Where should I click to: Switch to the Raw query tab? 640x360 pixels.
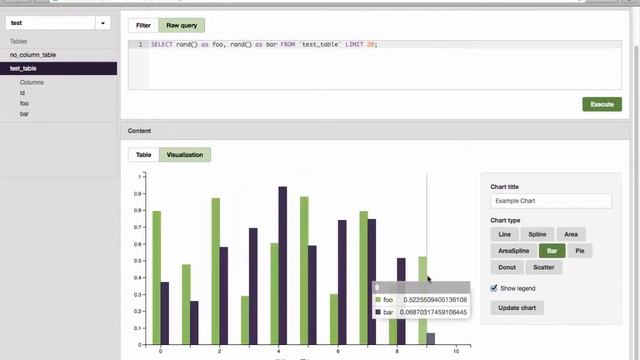point(182,25)
